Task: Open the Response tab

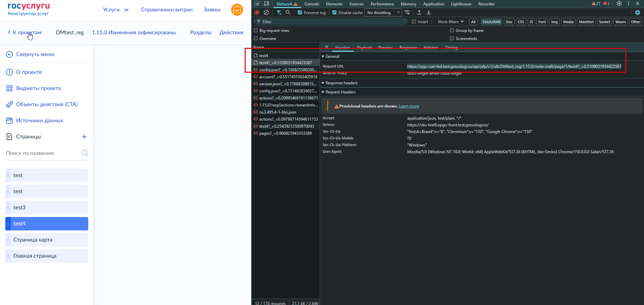Action: 408,47
